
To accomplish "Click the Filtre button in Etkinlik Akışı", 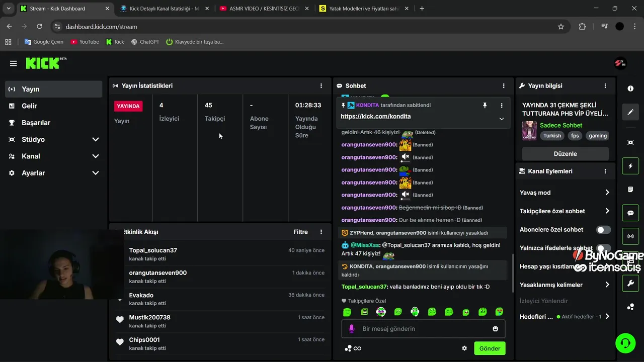I will (300, 232).
